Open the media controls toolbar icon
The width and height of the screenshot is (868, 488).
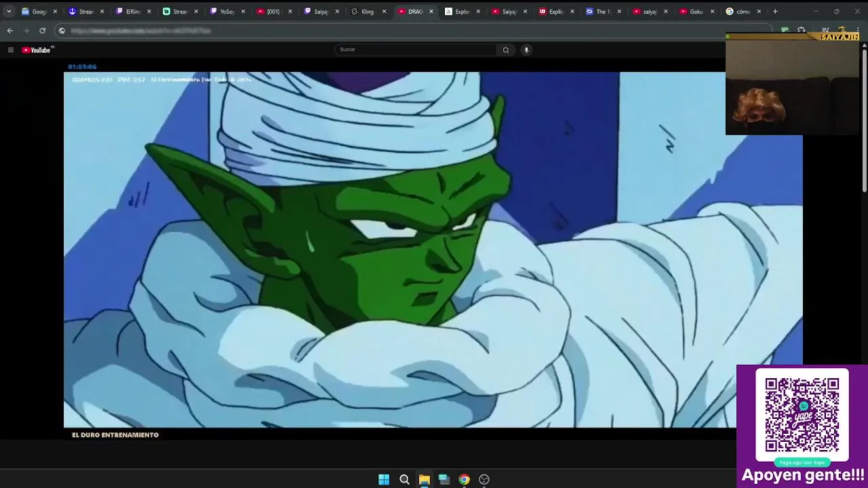[x=825, y=30]
